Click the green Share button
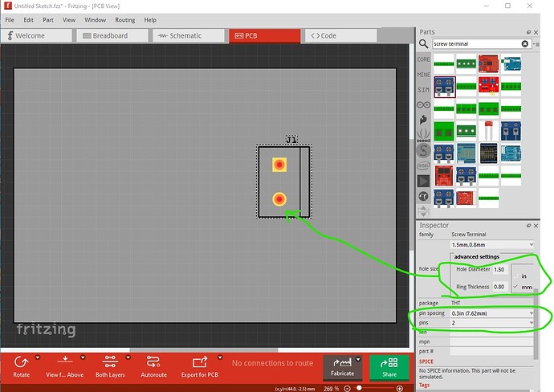Screen dimensions: 554x392 click(x=389, y=368)
